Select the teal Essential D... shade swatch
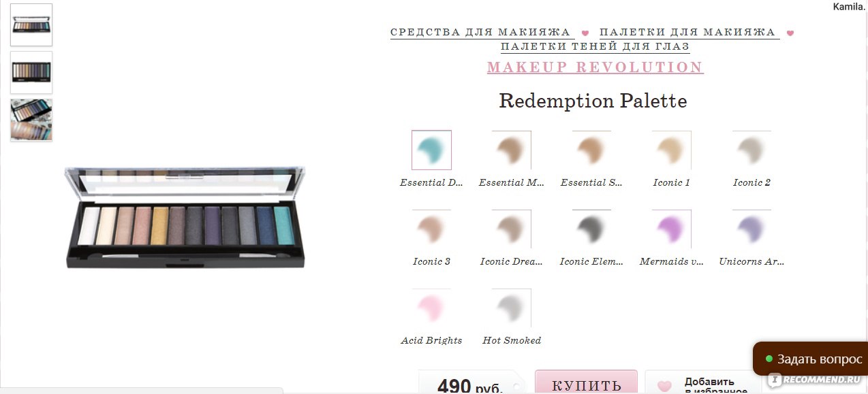Screen dimensions: 868x394 pyautogui.click(x=431, y=150)
